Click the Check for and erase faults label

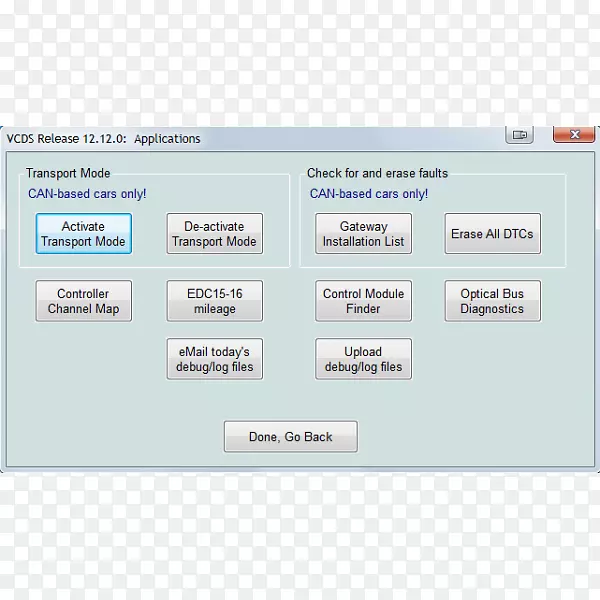tap(377, 173)
